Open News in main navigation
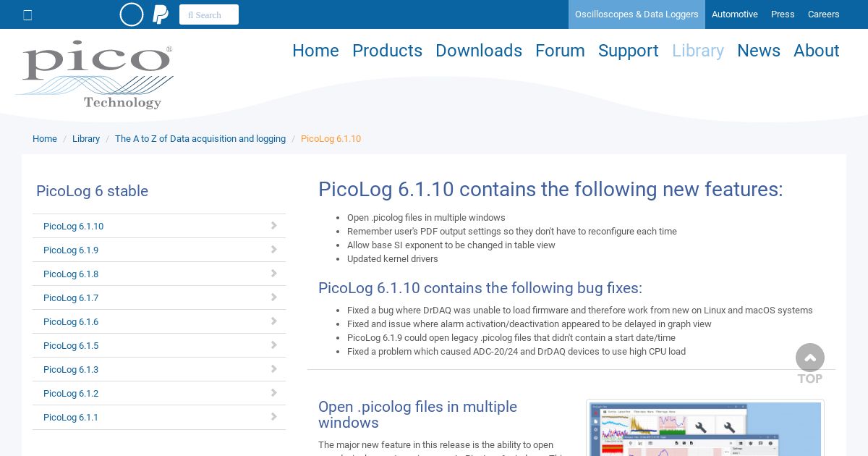 click(759, 51)
